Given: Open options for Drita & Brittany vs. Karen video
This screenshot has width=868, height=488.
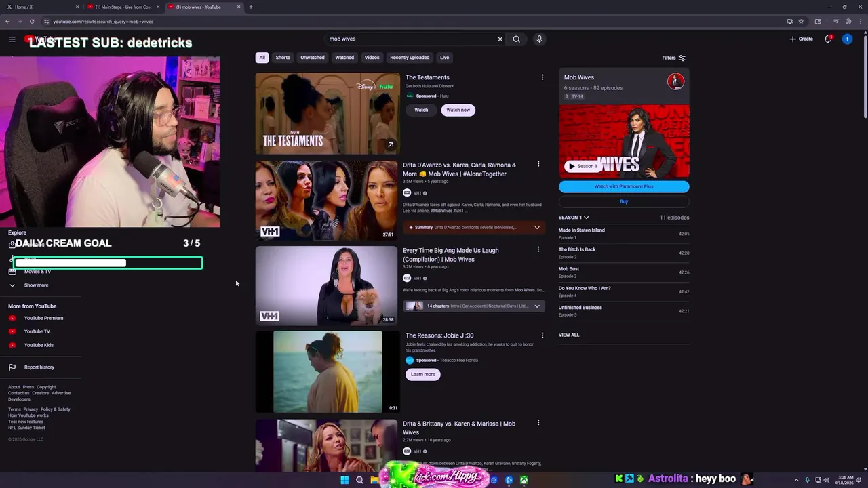Looking at the screenshot, I should pyautogui.click(x=538, y=423).
